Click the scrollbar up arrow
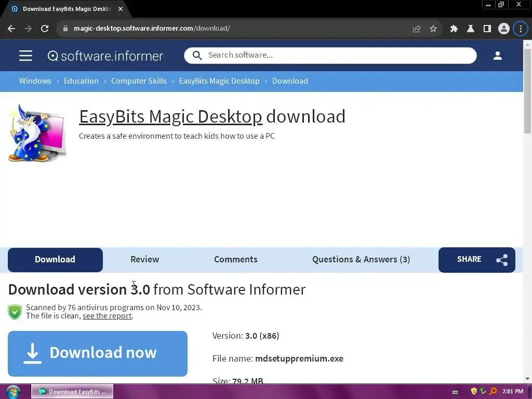 pos(527,45)
